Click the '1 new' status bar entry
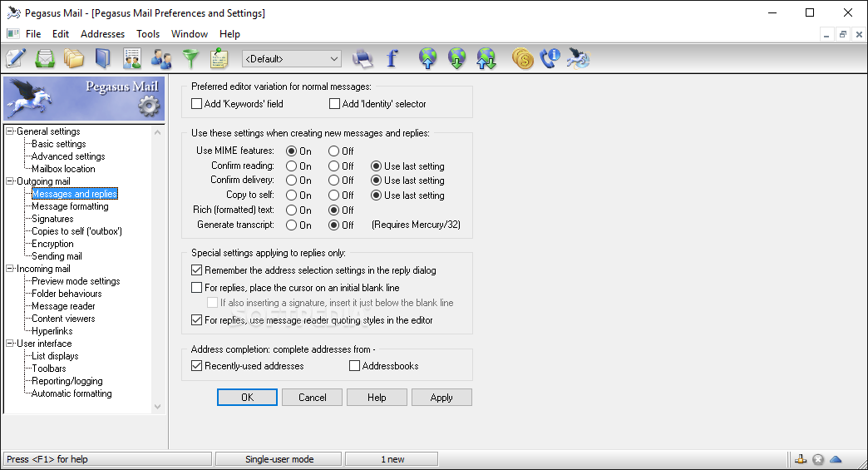The width and height of the screenshot is (868, 470). click(x=392, y=459)
